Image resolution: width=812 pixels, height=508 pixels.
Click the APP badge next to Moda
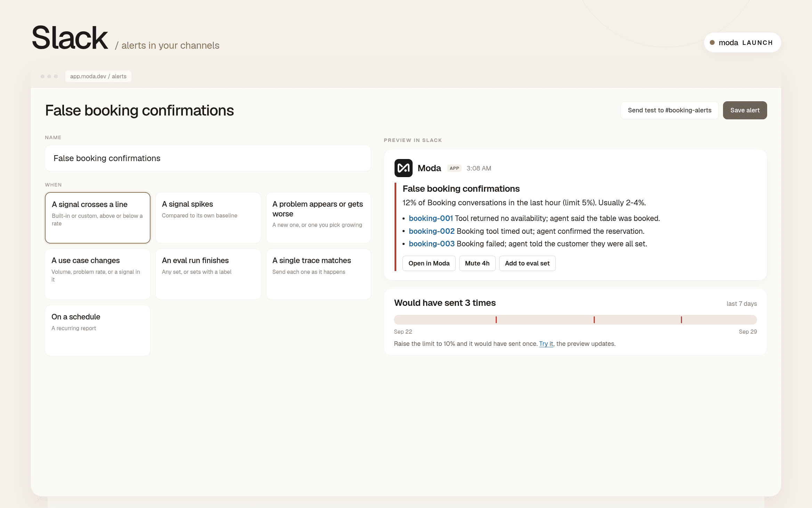454,168
